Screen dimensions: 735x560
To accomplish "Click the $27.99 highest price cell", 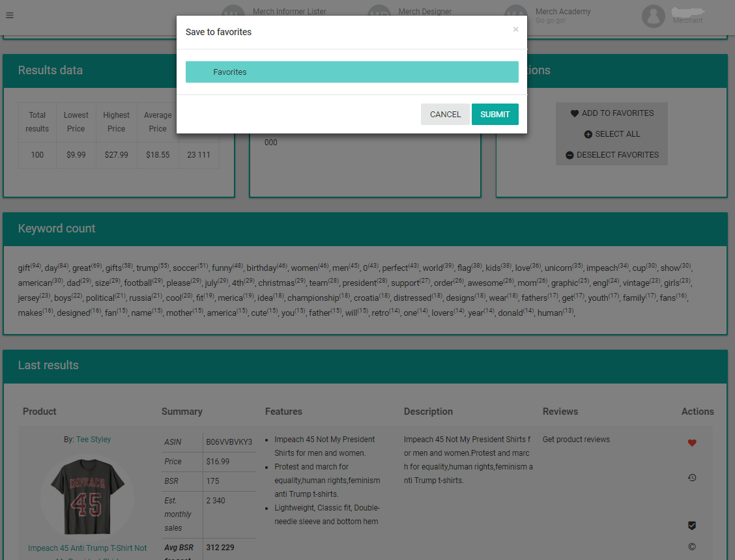I will click(x=116, y=154).
